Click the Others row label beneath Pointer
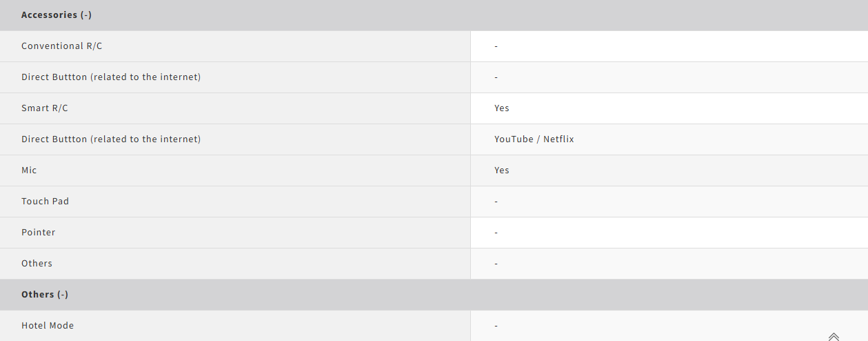The image size is (868, 341). tap(37, 264)
